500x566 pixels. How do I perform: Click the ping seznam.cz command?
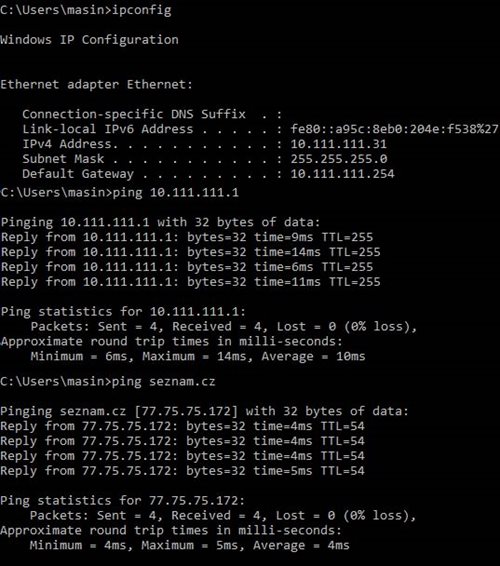click(163, 382)
